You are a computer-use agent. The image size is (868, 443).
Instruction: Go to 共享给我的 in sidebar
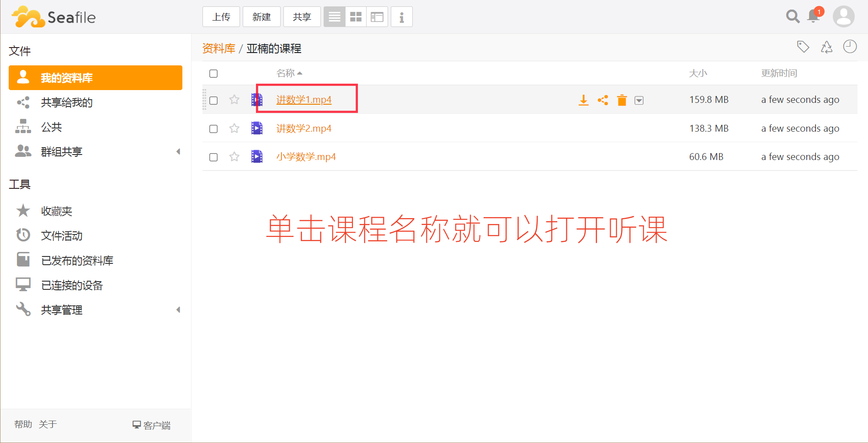coord(67,102)
